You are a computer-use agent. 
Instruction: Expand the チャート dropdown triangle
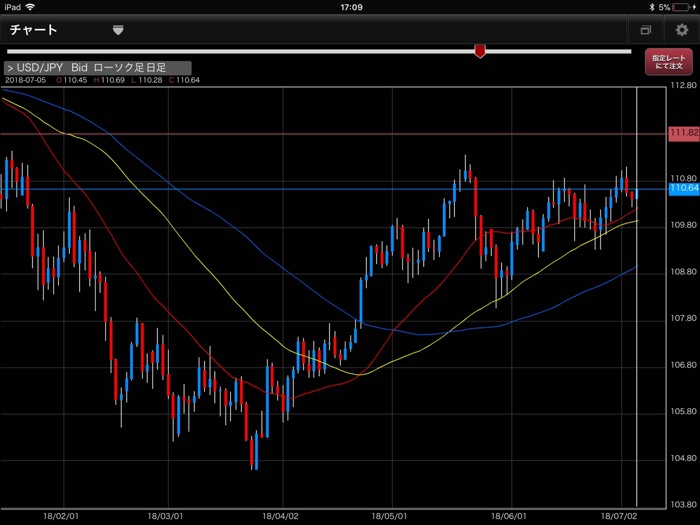(118, 30)
